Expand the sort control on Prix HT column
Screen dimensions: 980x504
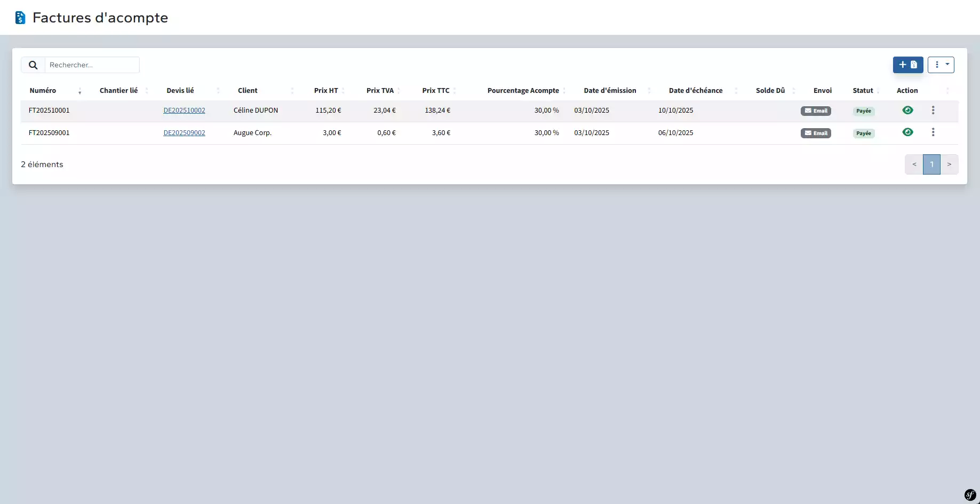(x=345, y=91)
